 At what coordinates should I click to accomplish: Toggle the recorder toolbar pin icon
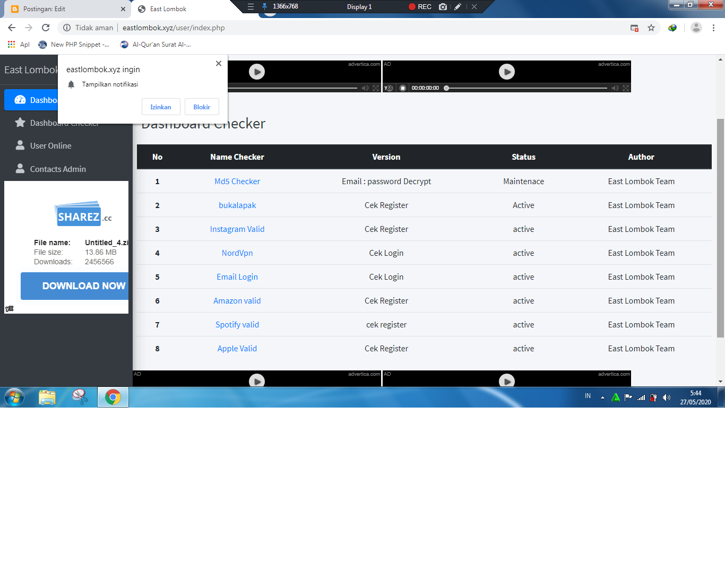(x=264, y=6)
